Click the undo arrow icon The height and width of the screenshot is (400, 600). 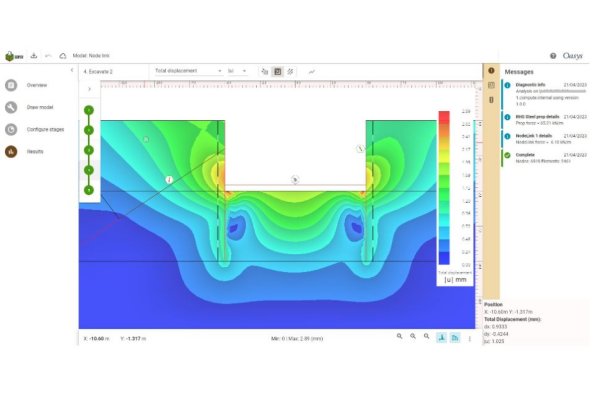click(48, 56)
